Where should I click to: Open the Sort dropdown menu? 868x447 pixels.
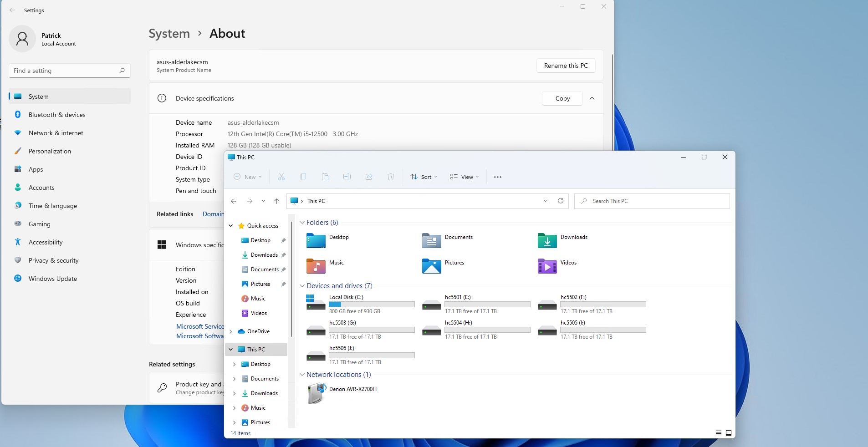(424, 177)
